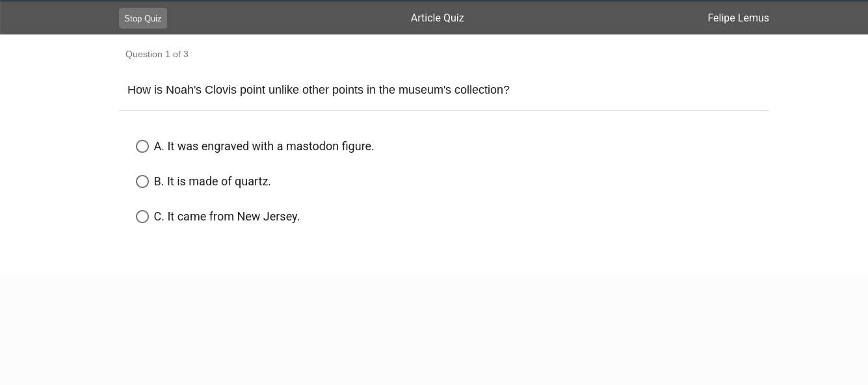The height and width of the screenshot is (385, 868).
Task: Click 'New Jersey' in option C
Action: pyautogui.click(x=268, y=217)
